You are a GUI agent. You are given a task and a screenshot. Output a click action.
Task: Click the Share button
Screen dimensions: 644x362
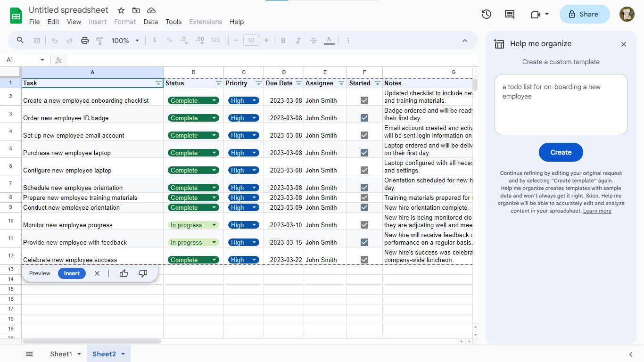pyautogui.click(x=585, y=14)
